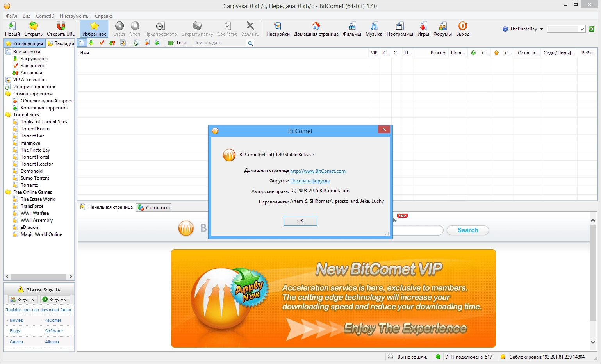Open the CometID menu
Screen dimensions: 601x364
click(x=45, y=16)
